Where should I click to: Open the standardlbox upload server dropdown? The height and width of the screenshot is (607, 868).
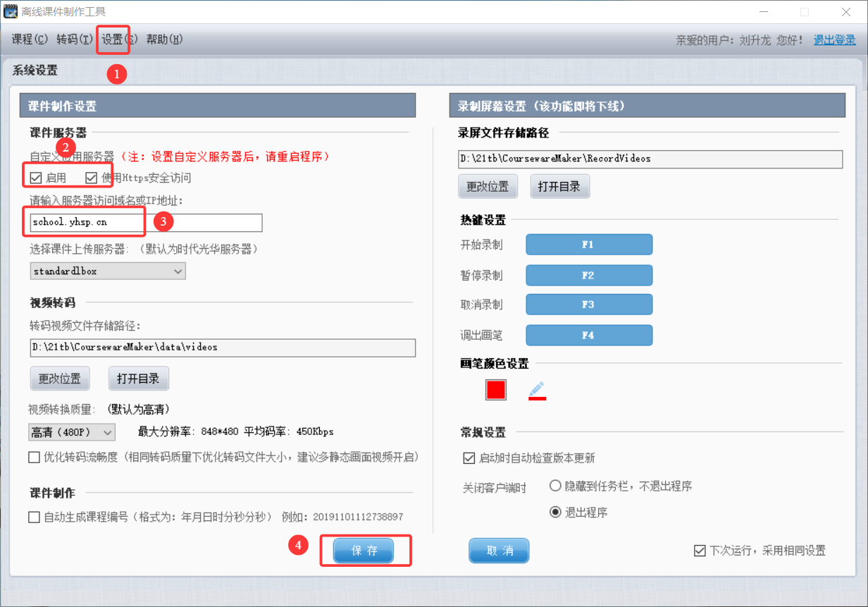108,271
